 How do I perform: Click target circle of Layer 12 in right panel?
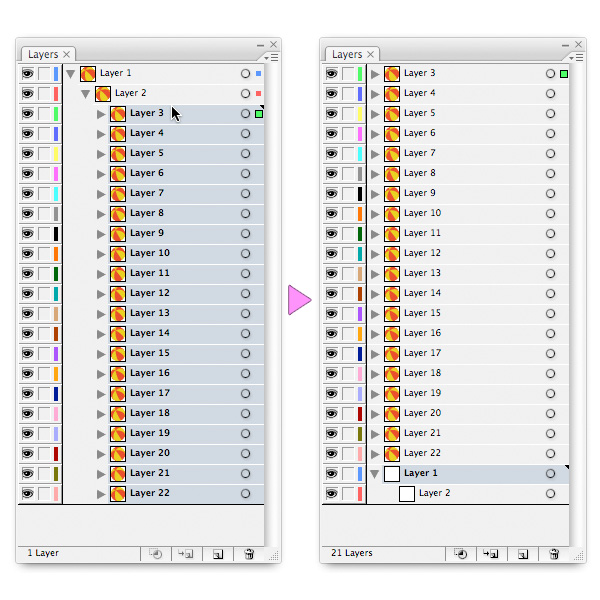[x=550, y=253]
